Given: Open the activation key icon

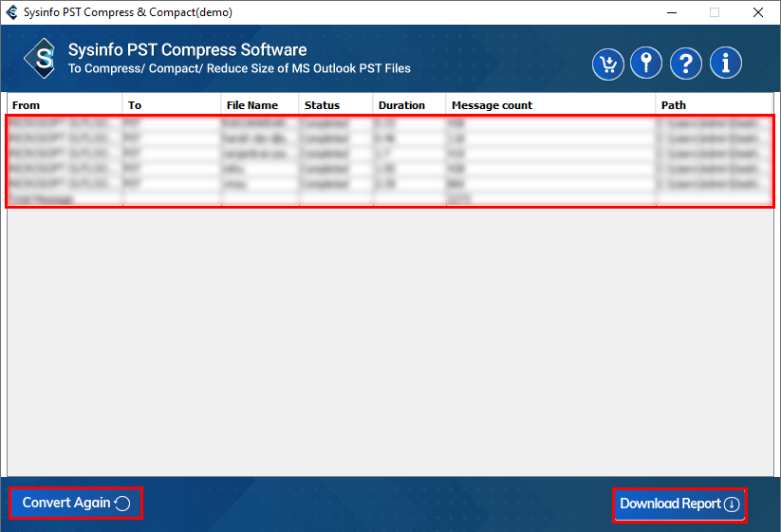Looking at the screenshot, I should tap(646, 64).
